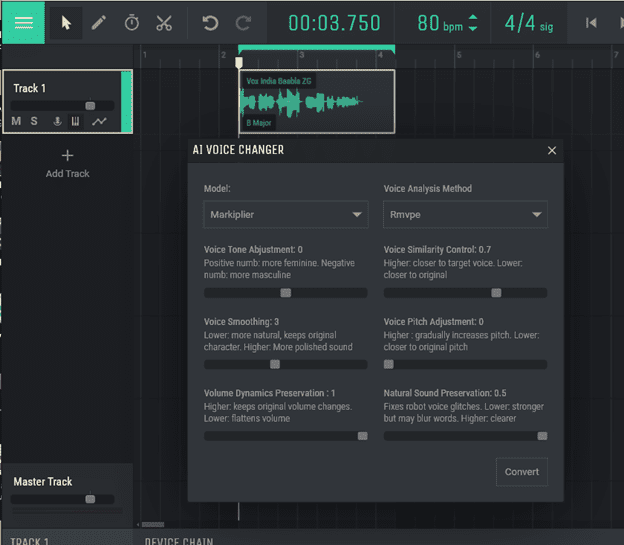This screenshot has width=624, height=545.
Task: Toggle the microphone arm on Track 1
Action: tap(57, 122)
